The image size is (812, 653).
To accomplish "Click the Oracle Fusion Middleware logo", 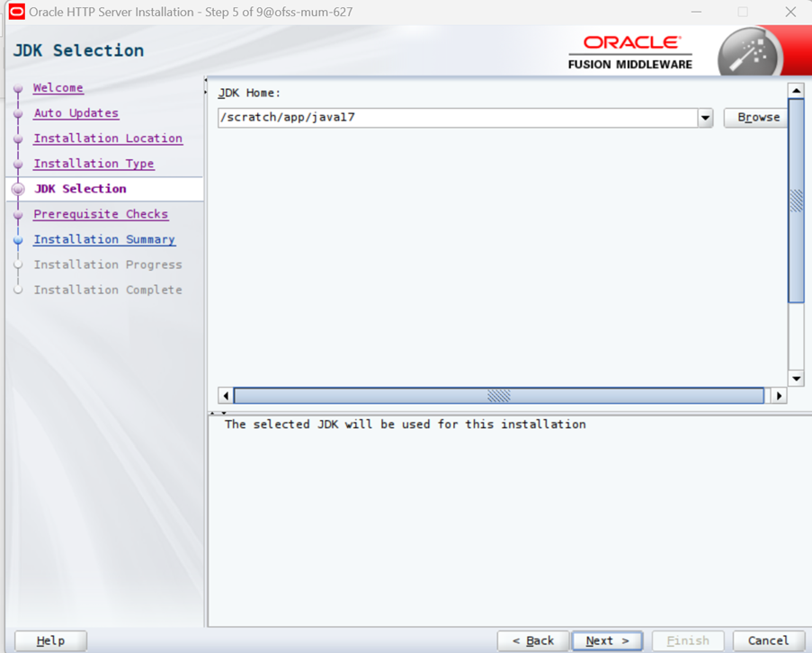I will 630,52.
